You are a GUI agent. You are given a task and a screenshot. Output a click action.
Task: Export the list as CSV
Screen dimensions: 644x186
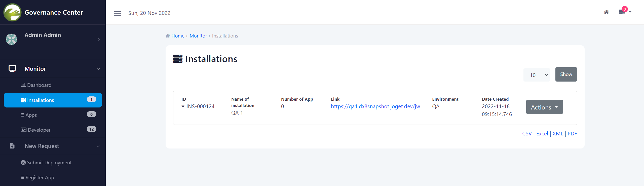(527, 134)
